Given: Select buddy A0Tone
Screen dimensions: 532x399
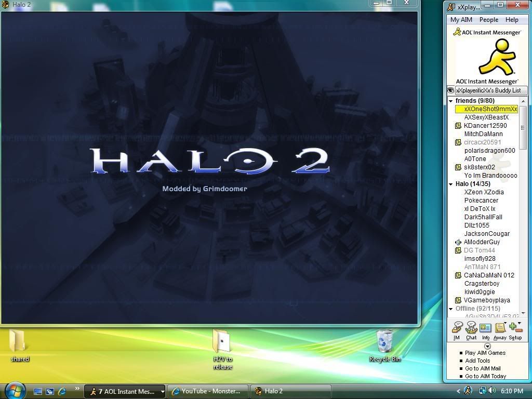Looking at the screenshot, I should 475,159.
